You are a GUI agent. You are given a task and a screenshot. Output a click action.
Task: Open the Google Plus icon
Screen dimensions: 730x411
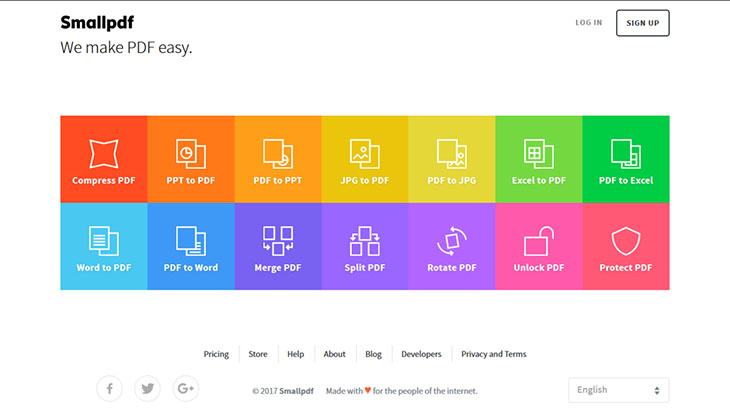tap(186, 388)
